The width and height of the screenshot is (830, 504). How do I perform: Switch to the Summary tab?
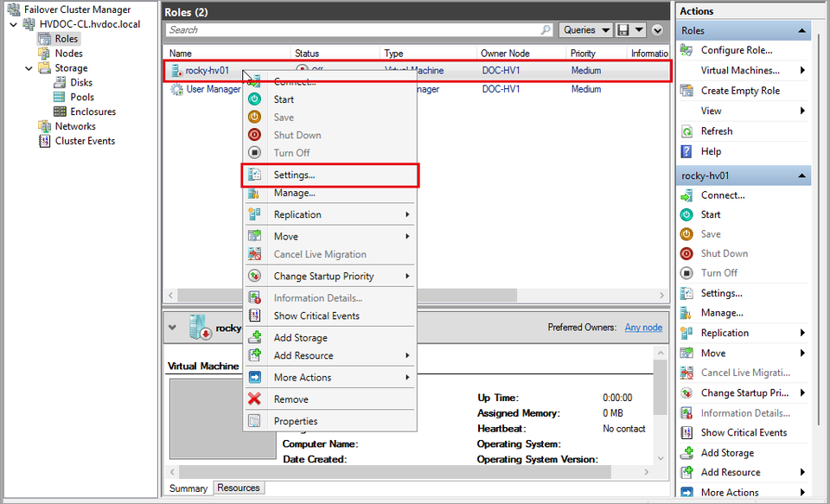pos(188,488)
